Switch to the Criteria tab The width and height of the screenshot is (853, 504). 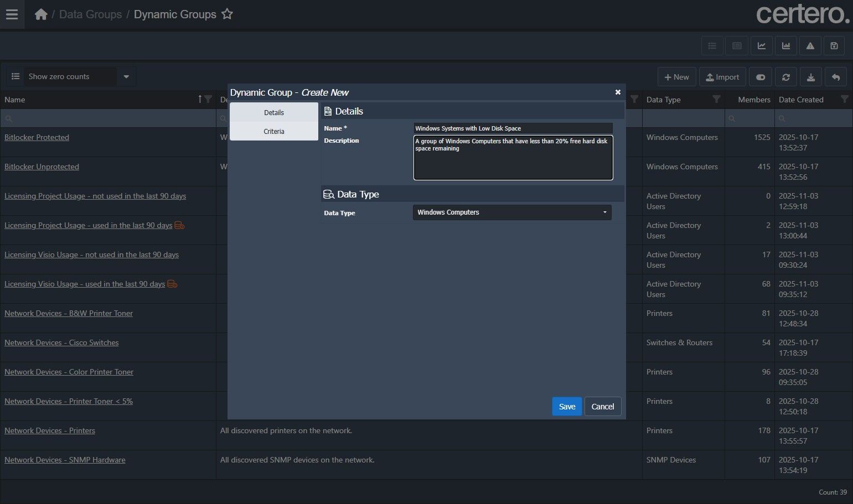coord(274,131)
